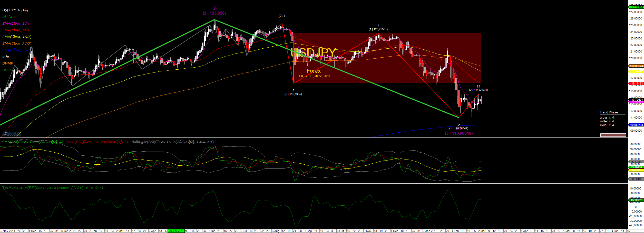Viewport: 644px width, 233px height.
Task: Click the 5 Nov 2014 date on time axis
Action: [x=8, y=231]
